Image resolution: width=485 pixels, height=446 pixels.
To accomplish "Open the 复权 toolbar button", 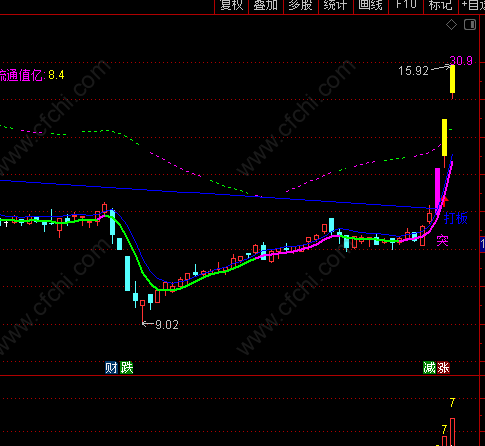I will coord(232,6).
